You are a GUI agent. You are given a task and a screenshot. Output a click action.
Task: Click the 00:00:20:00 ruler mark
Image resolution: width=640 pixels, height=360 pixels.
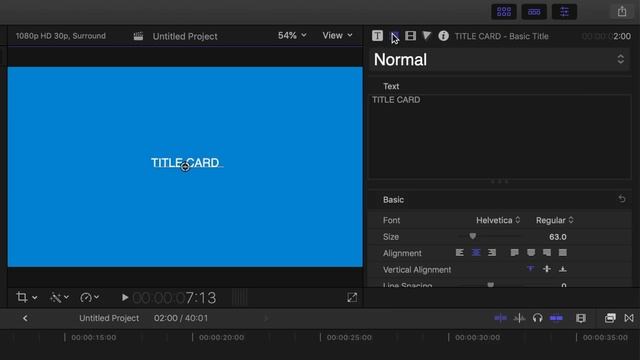coord(221,338)
